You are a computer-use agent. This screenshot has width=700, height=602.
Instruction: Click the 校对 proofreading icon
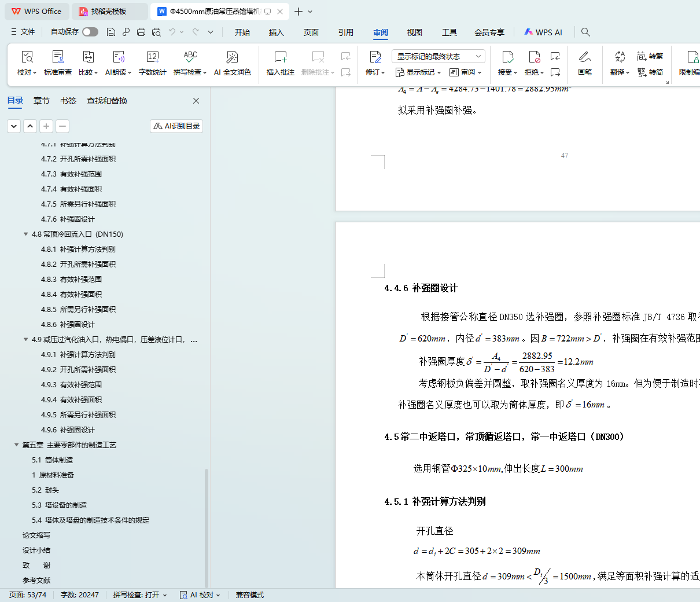click(27, 57)
